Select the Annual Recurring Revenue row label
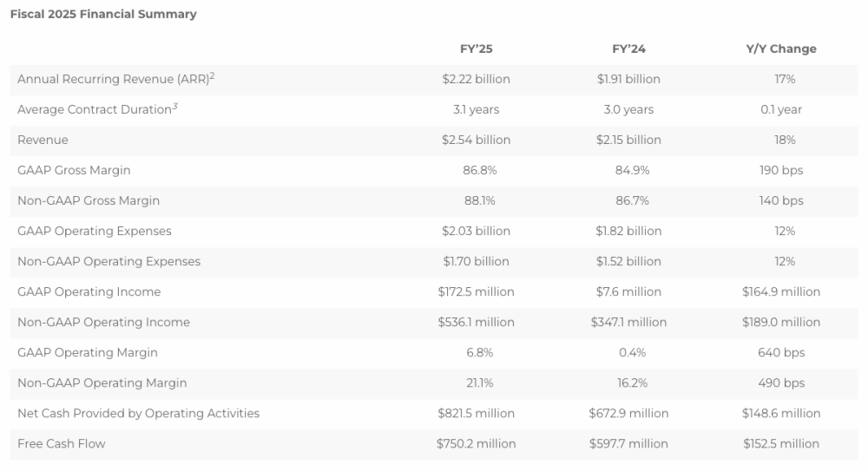The image size is (868, 471). (111, 79)
